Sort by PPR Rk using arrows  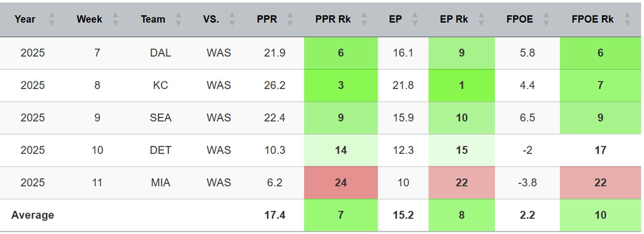pyautogui.click(x=364, y=20)
